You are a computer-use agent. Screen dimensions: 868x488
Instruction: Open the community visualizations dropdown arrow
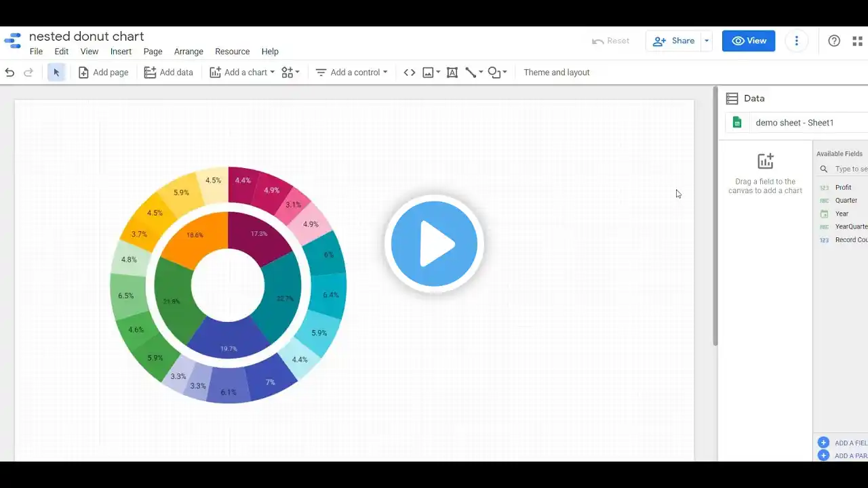point(297,73)
